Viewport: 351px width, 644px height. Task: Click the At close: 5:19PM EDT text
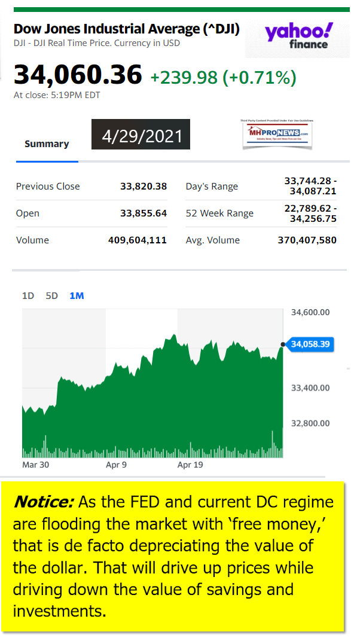coord(57,95)
